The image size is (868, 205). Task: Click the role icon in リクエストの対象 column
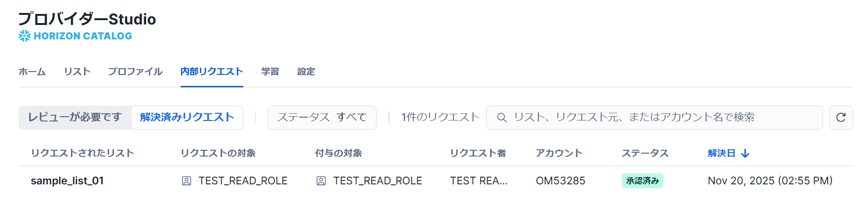point(187,181)
